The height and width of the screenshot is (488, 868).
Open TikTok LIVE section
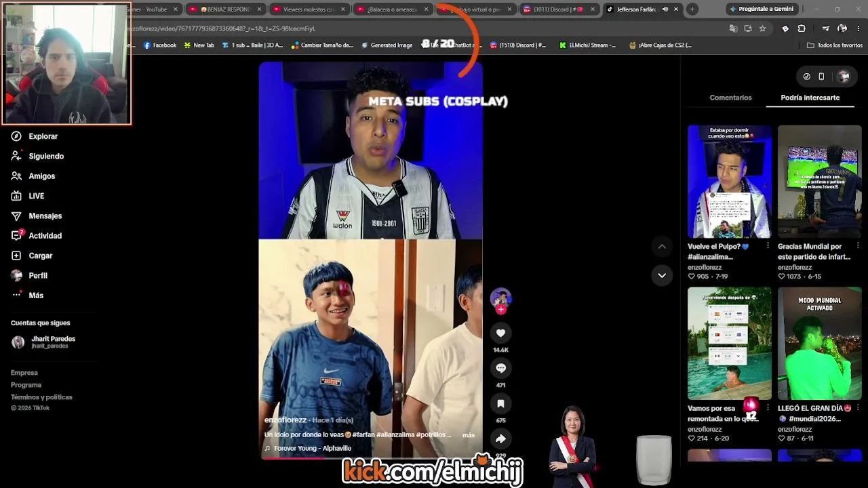[x=28, y=196]
